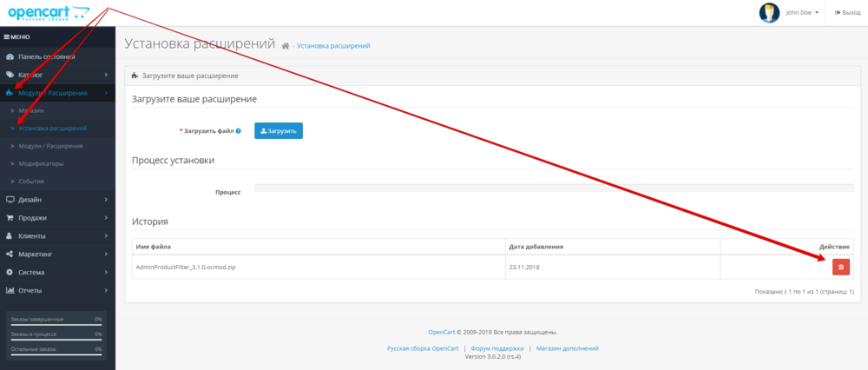
Task: Expand the Маркетинг menu section
Action: tap(57, 254)
